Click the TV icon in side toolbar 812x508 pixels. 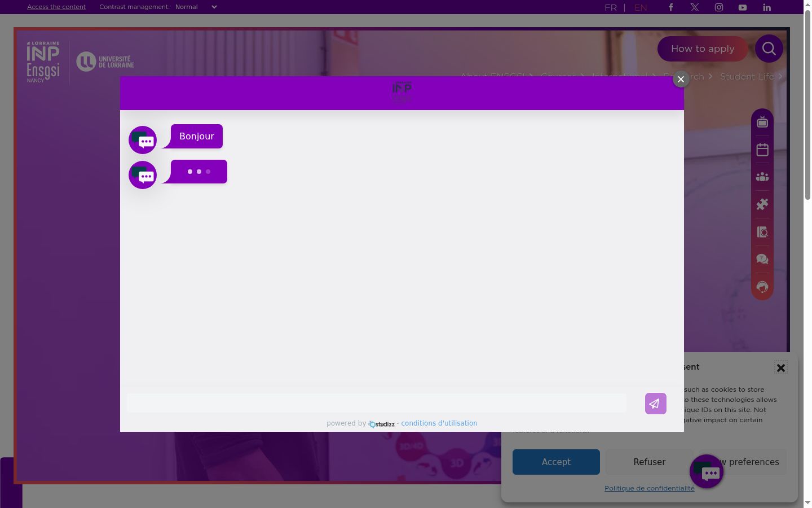point(762,122)
